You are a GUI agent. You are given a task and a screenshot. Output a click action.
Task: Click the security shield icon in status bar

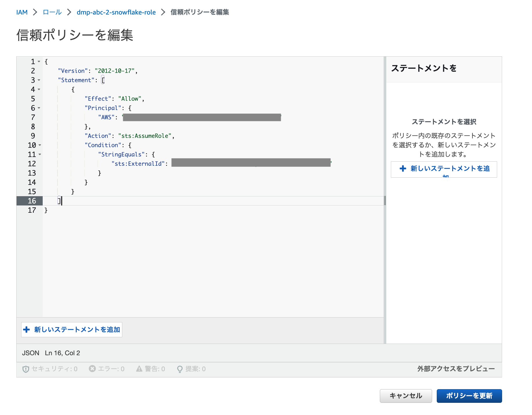tap(26, 369)
